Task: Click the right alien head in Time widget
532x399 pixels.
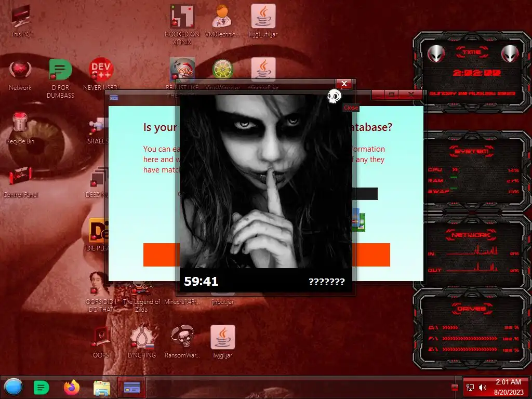Action: click(x=510, y=54)
